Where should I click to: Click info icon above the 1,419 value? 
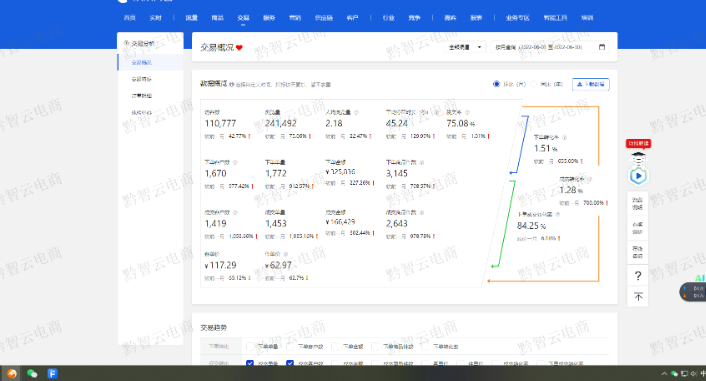[x=235, y=212]
